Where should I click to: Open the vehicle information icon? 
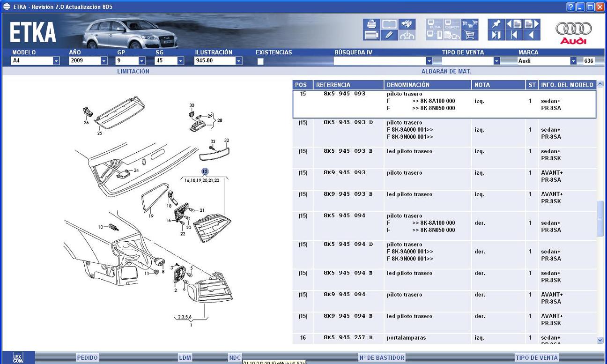tap(407, 35)
